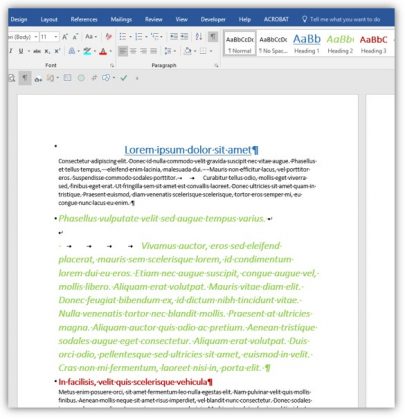Click the Shading paint bucket icon
This screenshot has height=420, width=405.
188,51
